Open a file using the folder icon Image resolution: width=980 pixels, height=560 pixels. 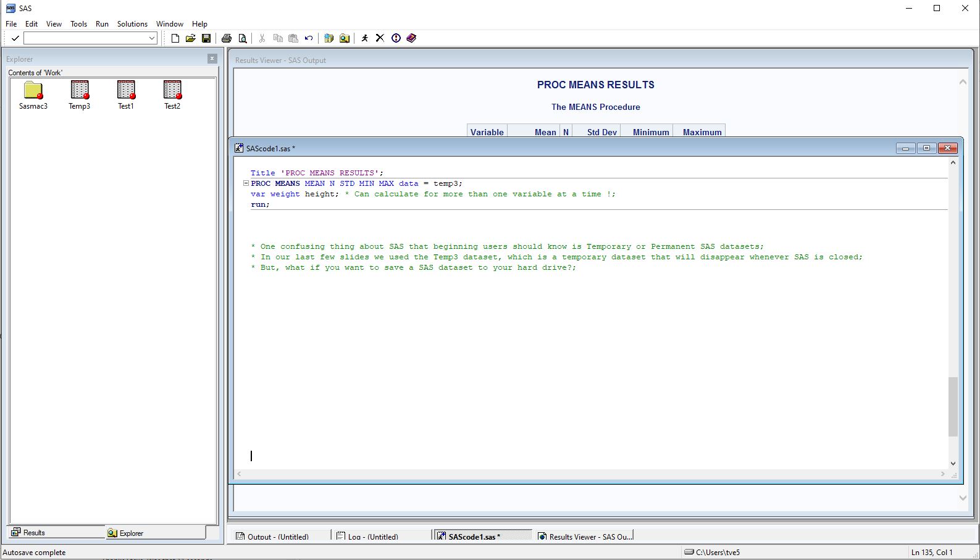click(191, 38)
